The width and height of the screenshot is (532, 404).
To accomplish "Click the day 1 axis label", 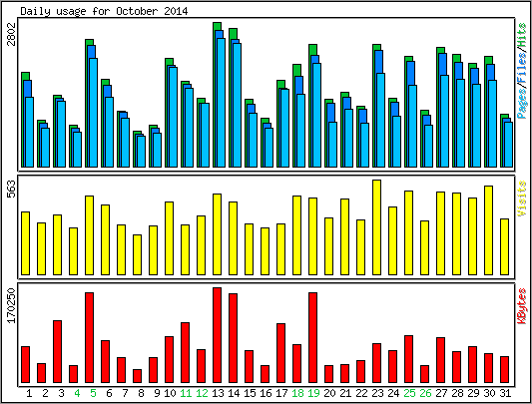I will 29,393.
